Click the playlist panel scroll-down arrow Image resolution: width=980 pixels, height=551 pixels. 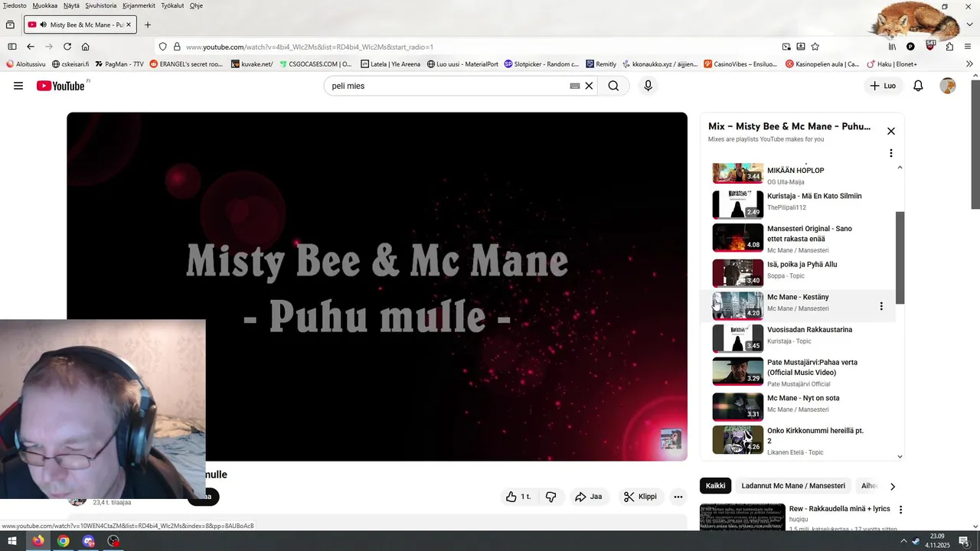pos(900,457)
